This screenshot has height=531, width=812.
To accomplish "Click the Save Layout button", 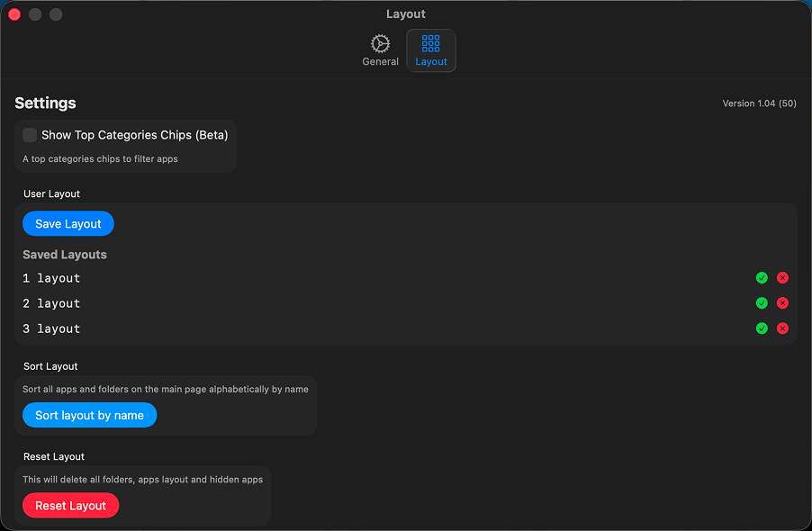I will click(x=68, y=223).
